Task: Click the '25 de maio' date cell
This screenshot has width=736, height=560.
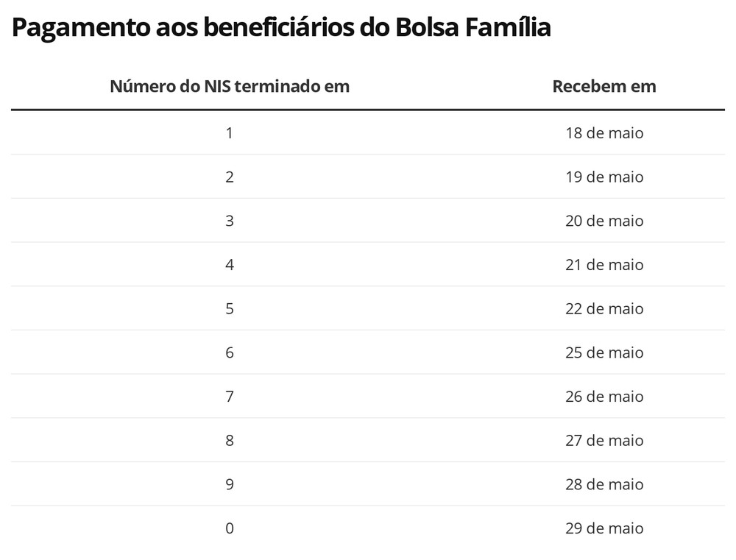Action: [x=604, y=352]
